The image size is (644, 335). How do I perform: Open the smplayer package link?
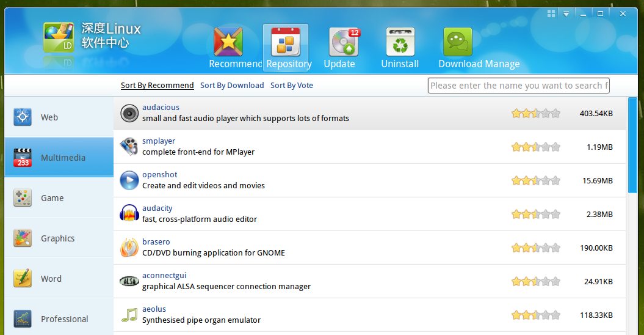coord(159,141)
